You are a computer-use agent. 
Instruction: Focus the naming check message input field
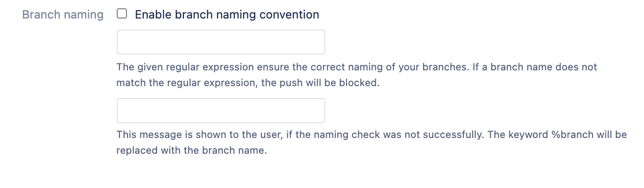(x=221, y=110)
